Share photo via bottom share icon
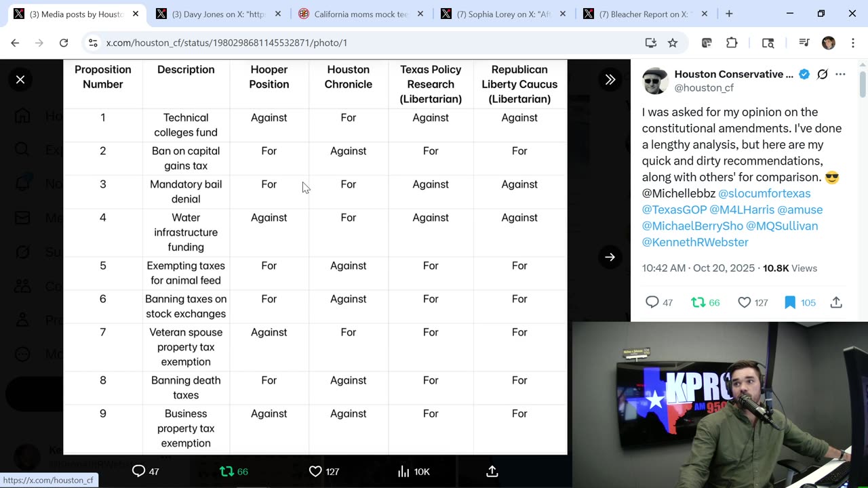This screenshot has height=488, width=868. [x=492, y=471]
